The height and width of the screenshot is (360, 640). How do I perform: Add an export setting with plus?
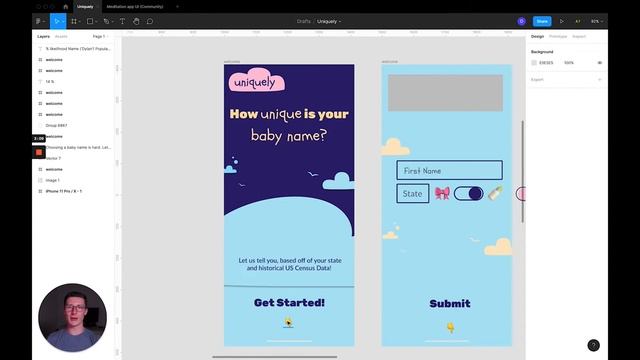click(600, 80)
